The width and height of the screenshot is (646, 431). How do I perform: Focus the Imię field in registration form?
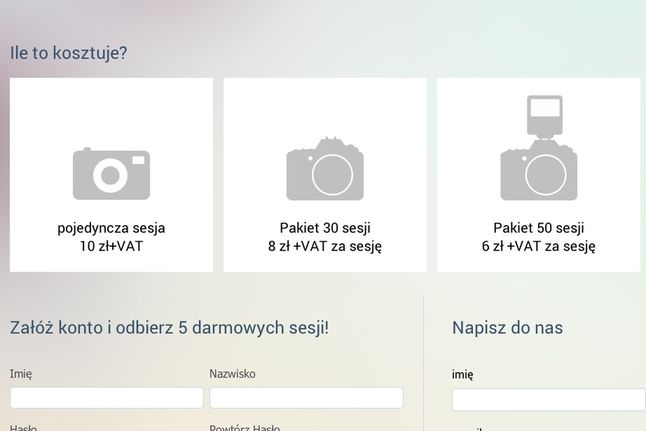point(106,398)
